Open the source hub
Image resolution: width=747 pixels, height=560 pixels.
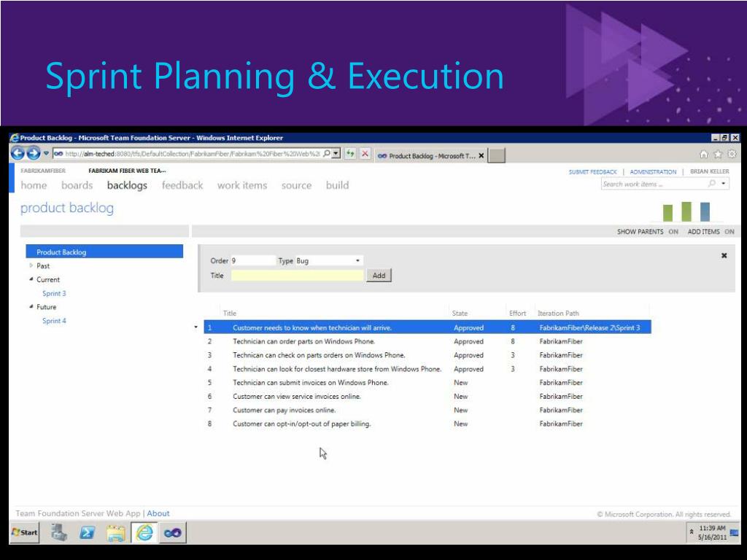click(x=296, y=185)
